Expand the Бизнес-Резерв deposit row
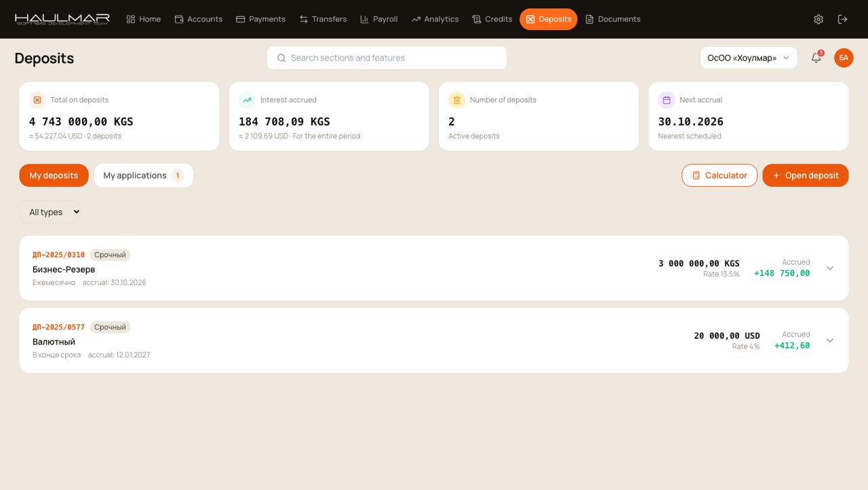The width and height of the screenshot is (868, 490). point(830,268)
